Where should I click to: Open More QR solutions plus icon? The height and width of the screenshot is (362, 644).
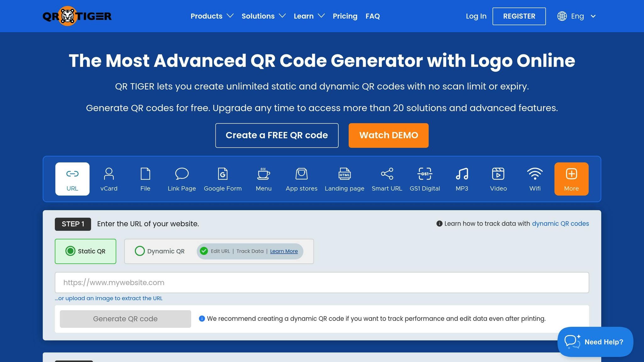click(x=571, y=174)
